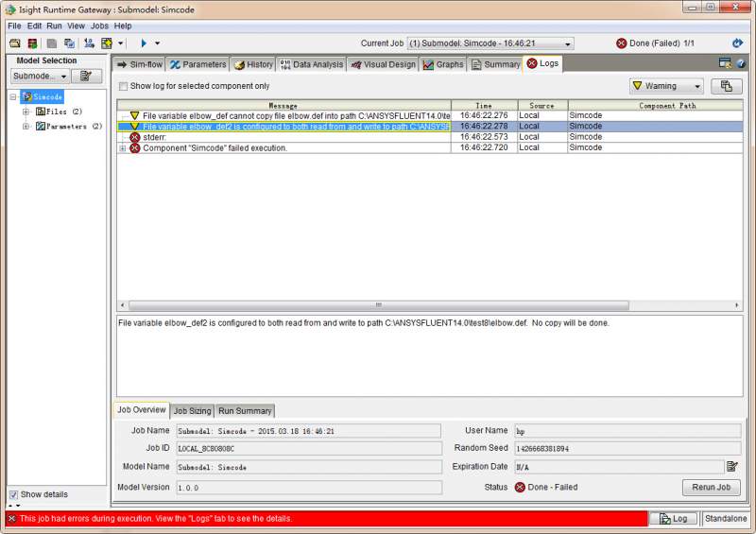Click the scrollbar left arrow of the log table
The width and height of the screenshot is (756, 534).
pos(123,305)
